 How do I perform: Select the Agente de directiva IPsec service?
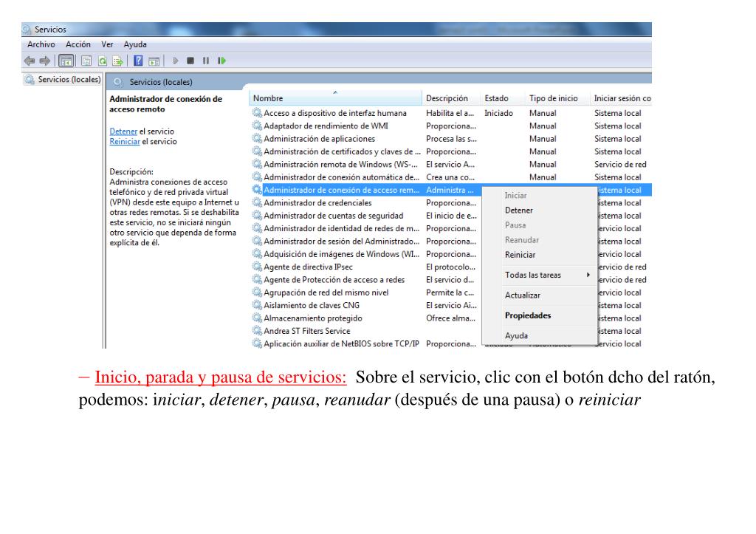[307, 267]
